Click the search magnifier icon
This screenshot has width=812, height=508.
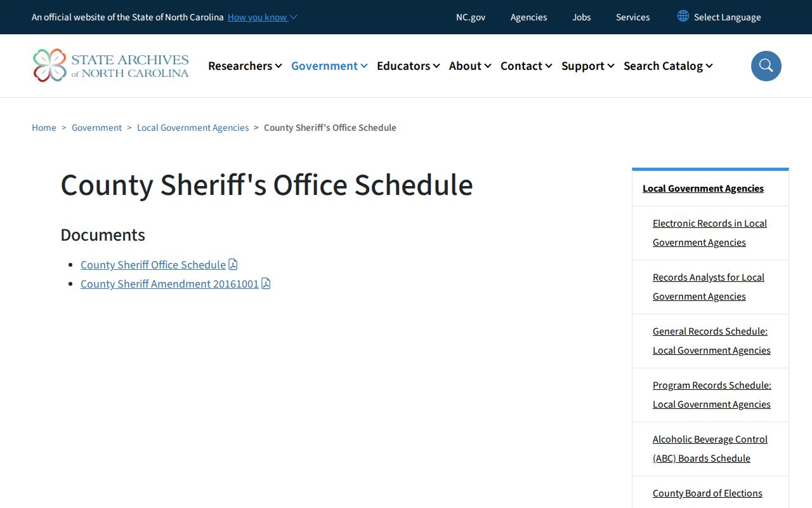pyautogui.click(x=766, y=66)
